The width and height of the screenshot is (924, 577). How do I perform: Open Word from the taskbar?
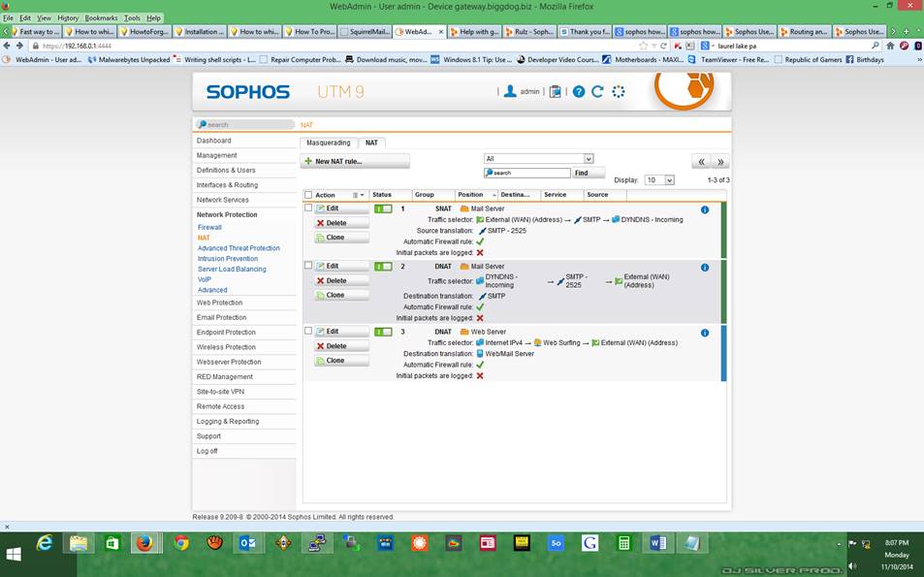[657, 542]
